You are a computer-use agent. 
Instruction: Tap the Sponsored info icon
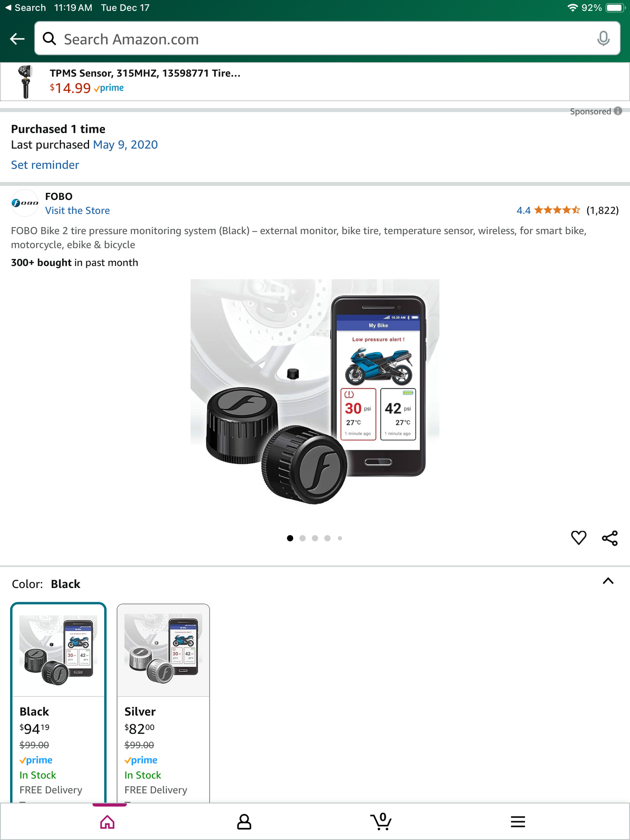618,111
